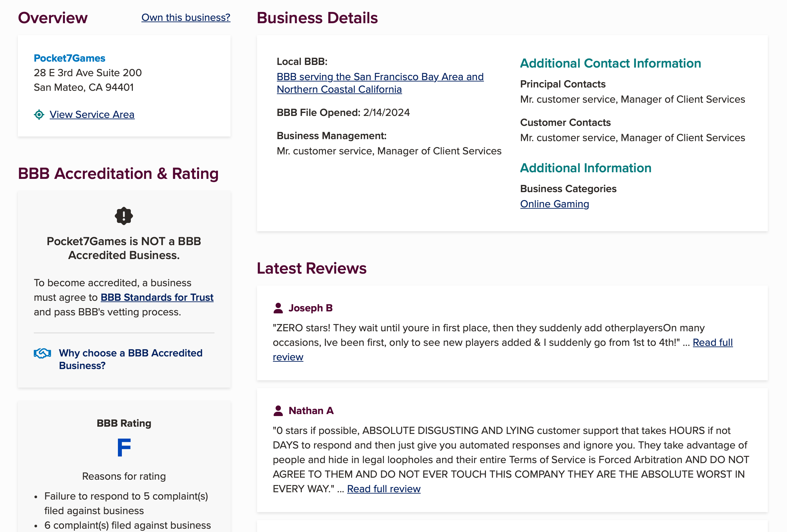Click the Own this business? link

pos(185,17)
